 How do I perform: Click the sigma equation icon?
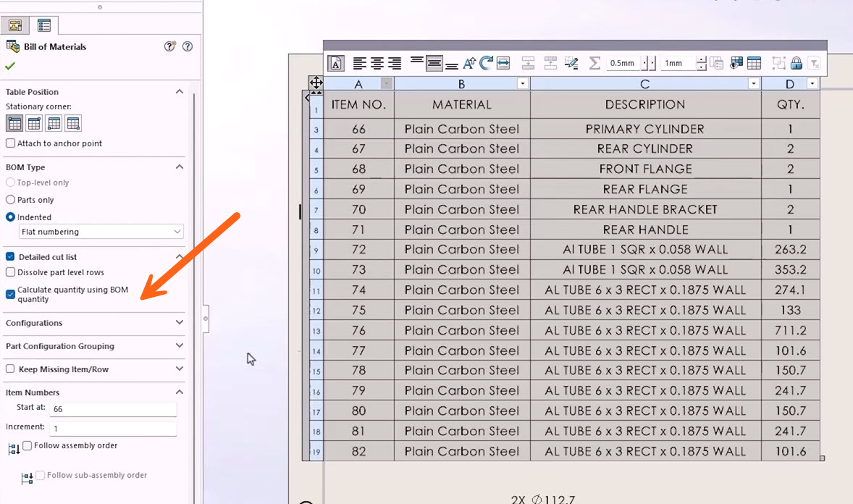tap(594, 64)
